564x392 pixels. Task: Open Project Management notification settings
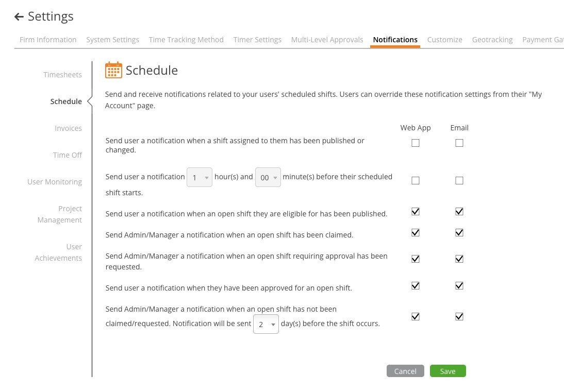click(60, 214)
